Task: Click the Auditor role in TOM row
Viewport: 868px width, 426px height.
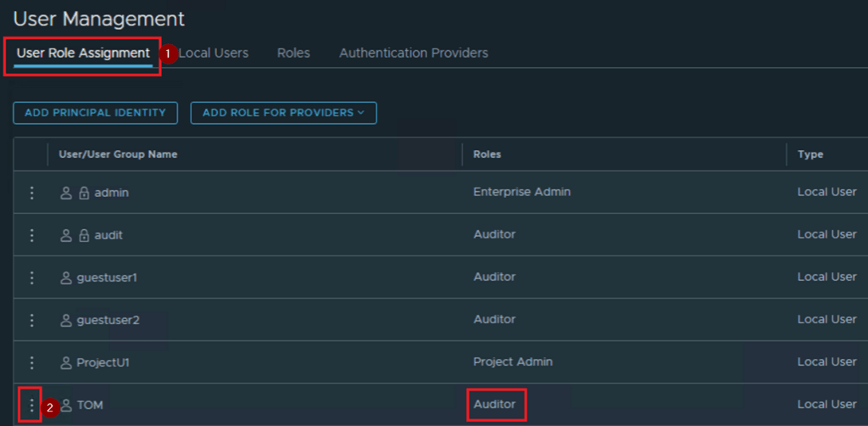Action: coord(495,405)
